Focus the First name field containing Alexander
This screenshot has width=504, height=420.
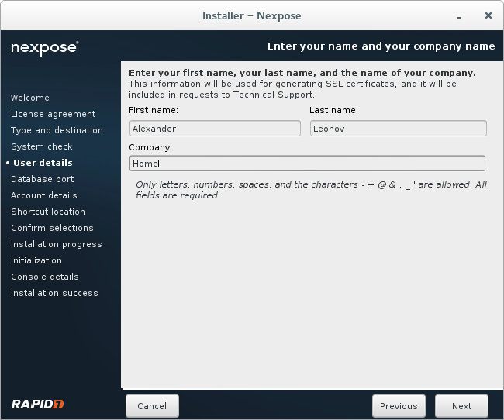215,129
